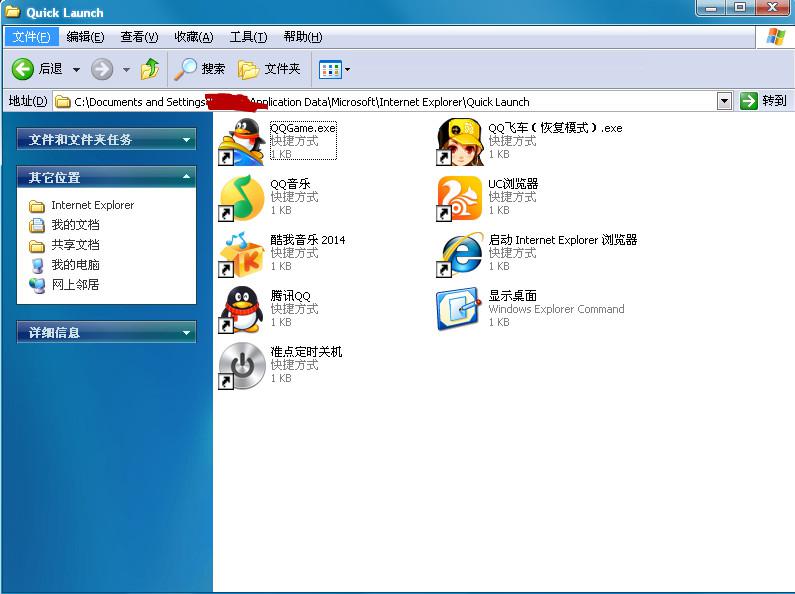
Task: Select the QQGame.exe shortcut icon
Action: click(242, 142)
